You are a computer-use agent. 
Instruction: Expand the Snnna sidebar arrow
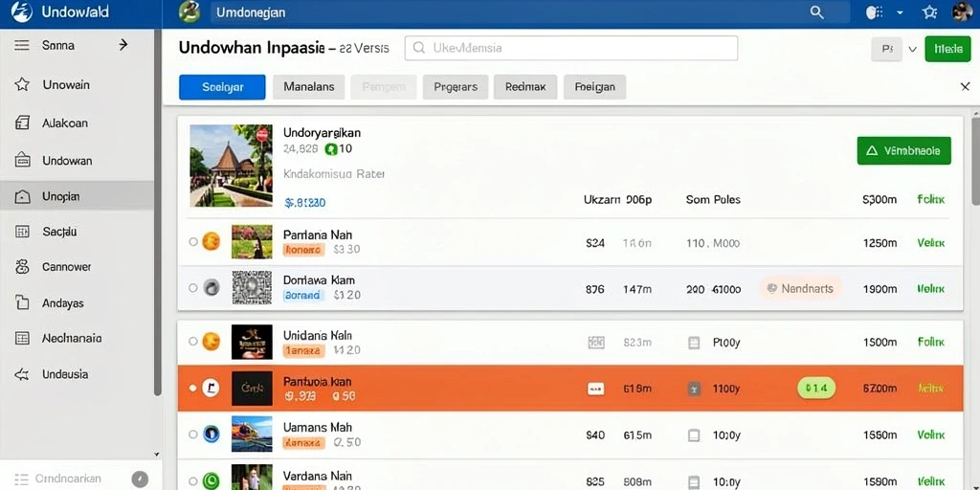pyautogui.click(x=123, y=45)
